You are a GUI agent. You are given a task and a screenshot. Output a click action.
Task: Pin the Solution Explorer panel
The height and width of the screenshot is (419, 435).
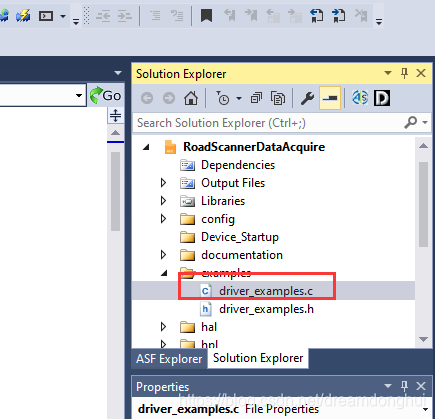(x=404, y=73)
